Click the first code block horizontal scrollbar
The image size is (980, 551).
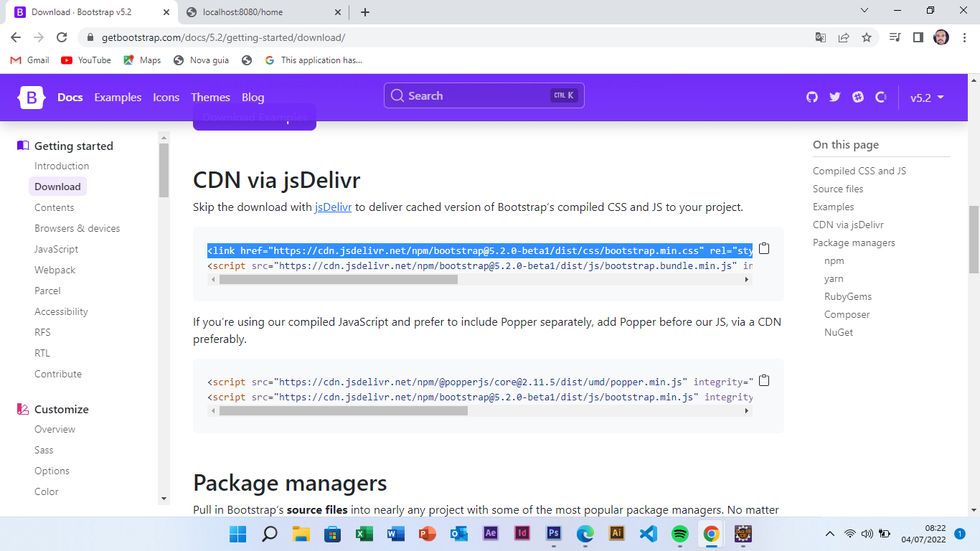click(x=339, y=279)
